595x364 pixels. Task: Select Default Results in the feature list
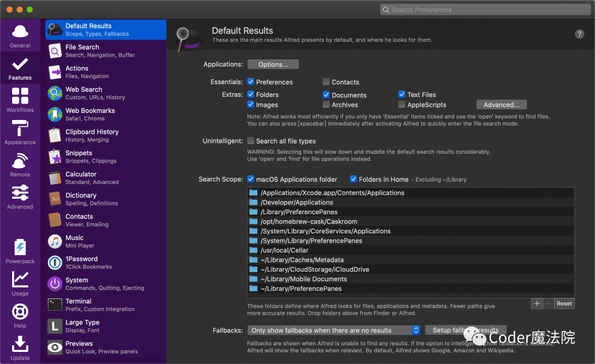click(x=106, y=30)
